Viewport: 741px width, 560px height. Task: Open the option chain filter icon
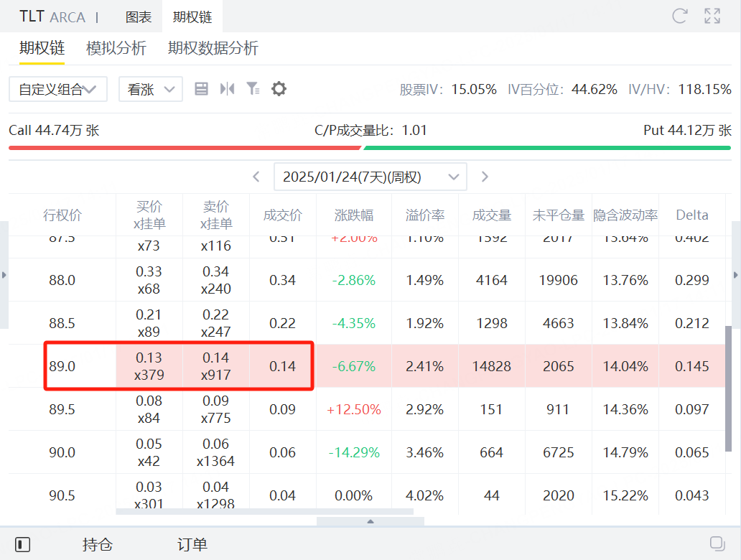(253, 89)
